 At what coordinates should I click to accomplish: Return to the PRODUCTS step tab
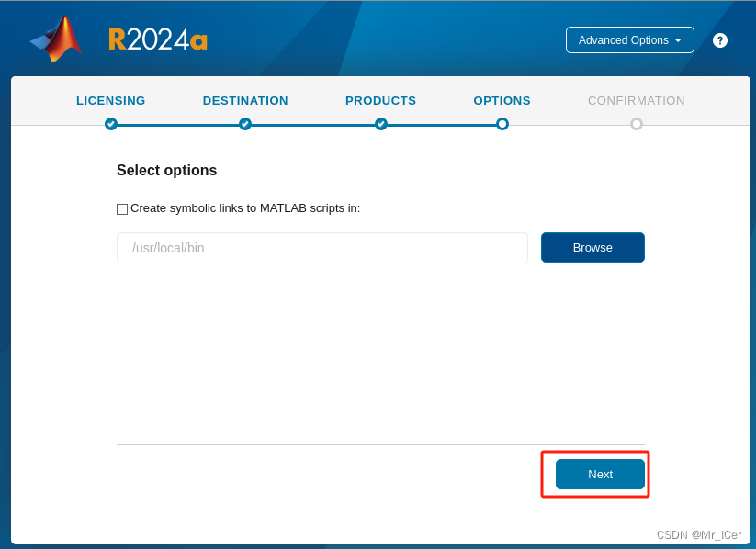380,101
